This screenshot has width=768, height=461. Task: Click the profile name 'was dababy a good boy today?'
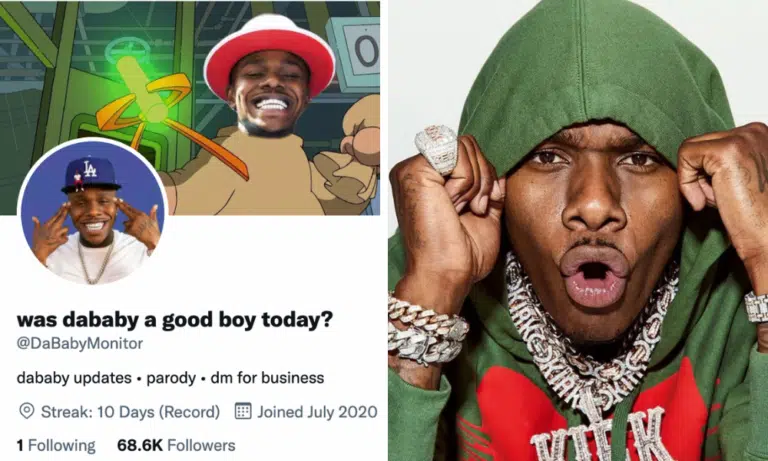tap(175, 320)
